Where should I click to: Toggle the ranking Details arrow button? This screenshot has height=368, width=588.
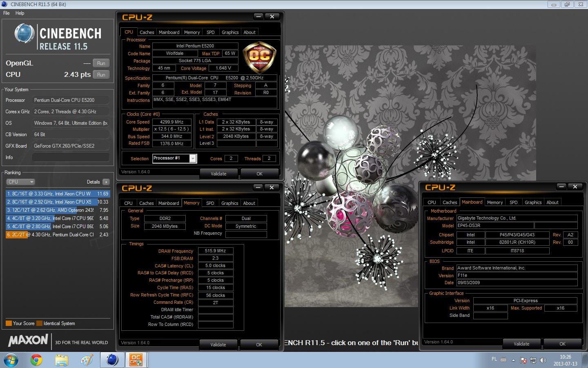[x=106, y=182]
